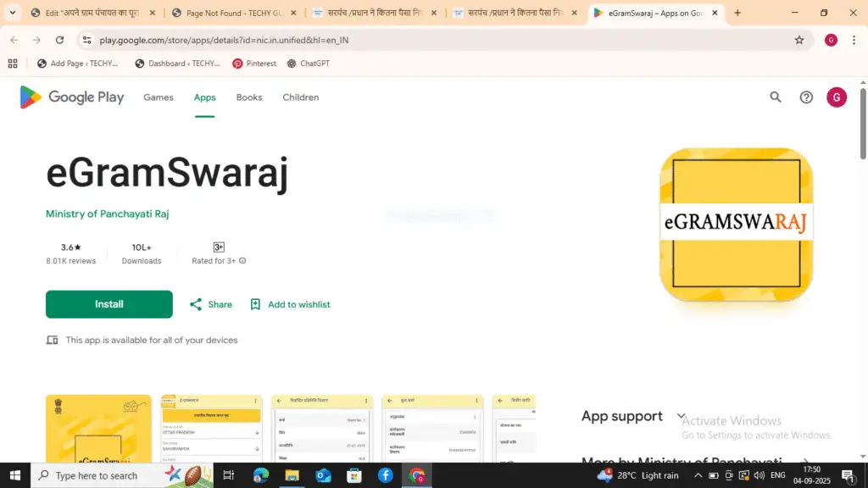This screenshot has height=488, width=868.
Task: Open the first yellow app screenshot thumbnail
Action: click(98, 429)
